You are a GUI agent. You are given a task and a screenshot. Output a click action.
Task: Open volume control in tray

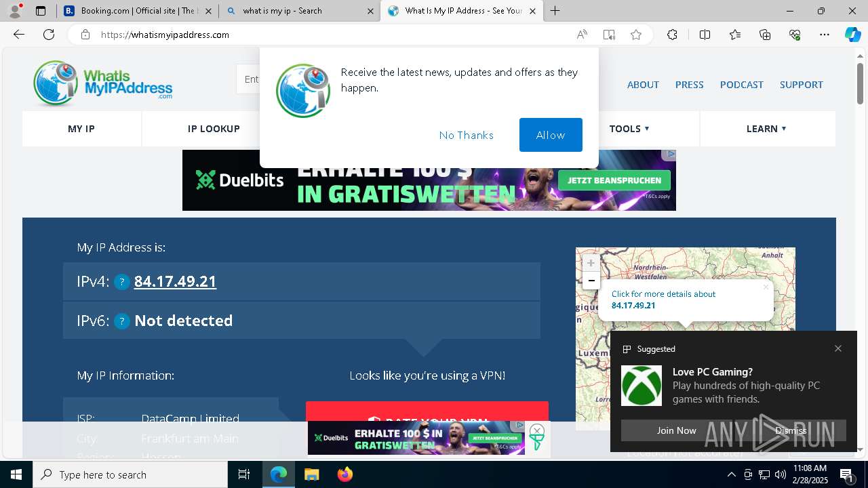781,474
